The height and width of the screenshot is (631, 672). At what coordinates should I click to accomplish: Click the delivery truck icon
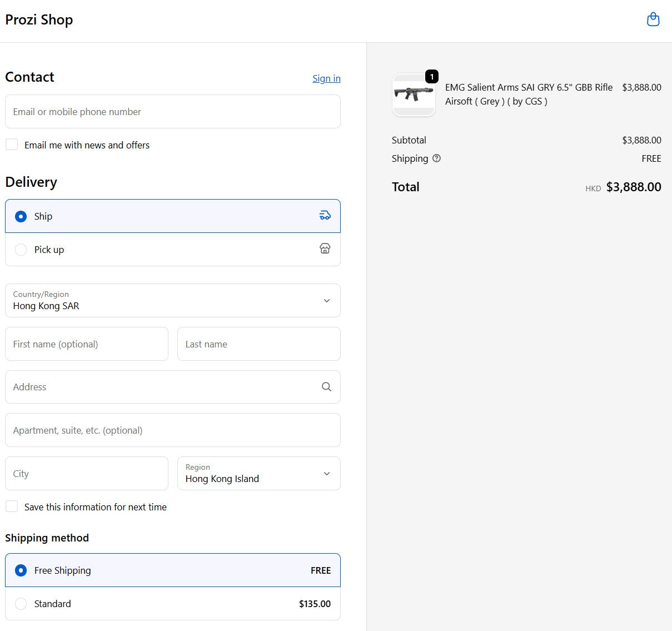coord(325,216)
